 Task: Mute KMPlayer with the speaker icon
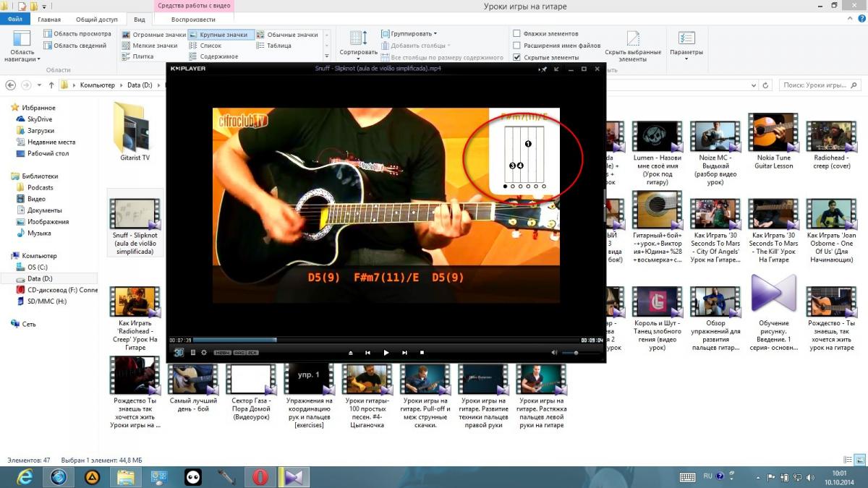pos(555,353)
